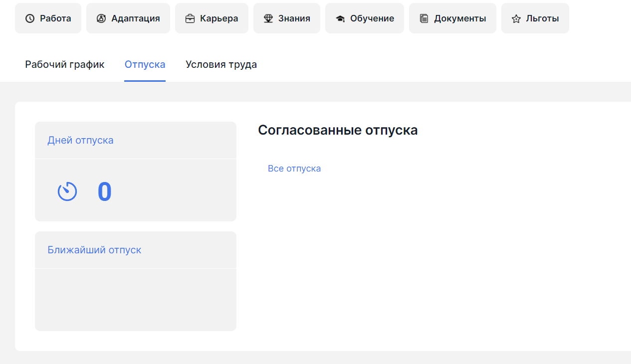631x364 pixels.
Task: Click the document icon beside Документы
Action: pyautogui.click(x=424, y=18)
